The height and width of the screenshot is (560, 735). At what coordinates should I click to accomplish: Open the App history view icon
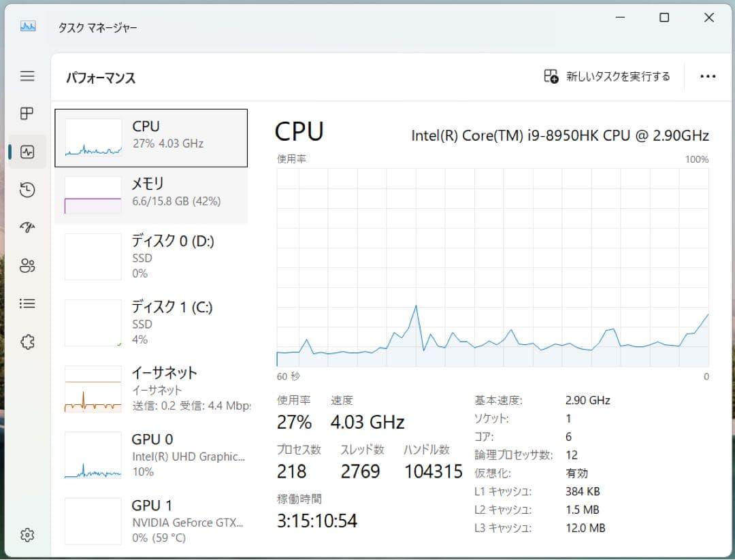[27, 190]
